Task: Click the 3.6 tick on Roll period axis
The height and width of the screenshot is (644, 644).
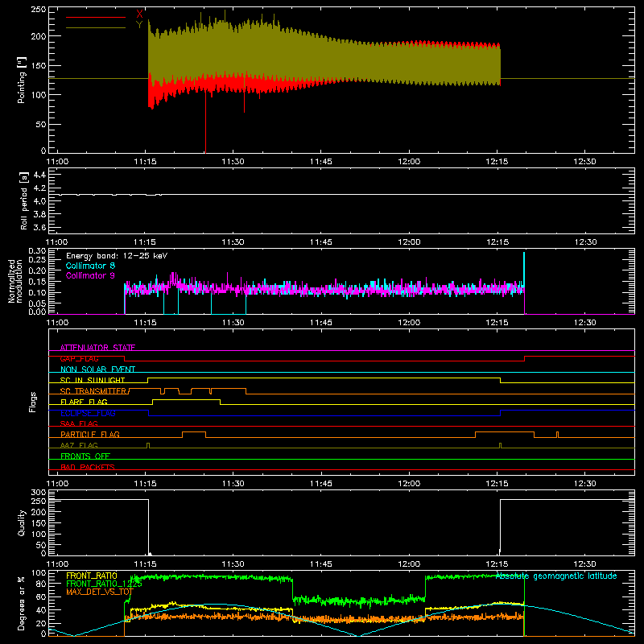Action: coord(39,227)
